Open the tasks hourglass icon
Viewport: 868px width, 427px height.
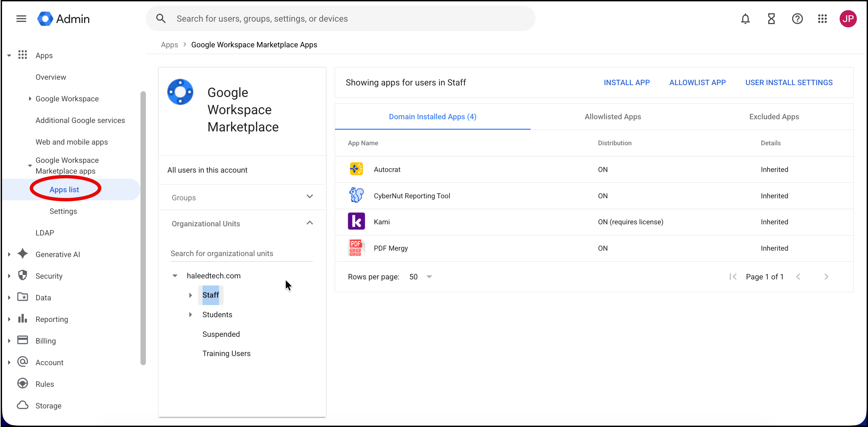[771, 19]
